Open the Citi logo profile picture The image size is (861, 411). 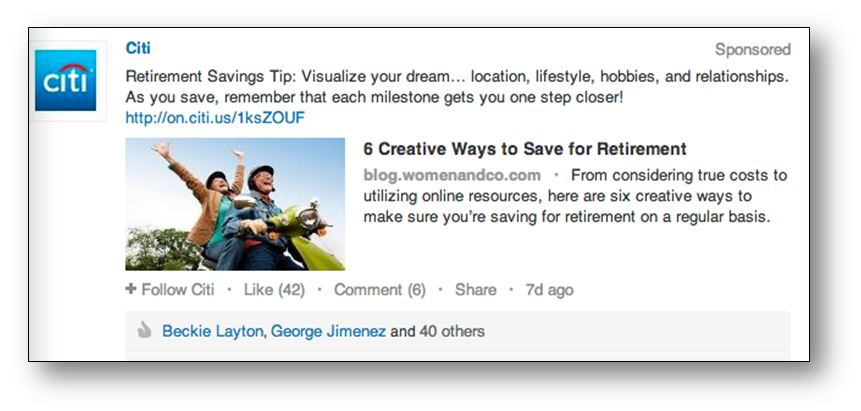click(66, 81)
